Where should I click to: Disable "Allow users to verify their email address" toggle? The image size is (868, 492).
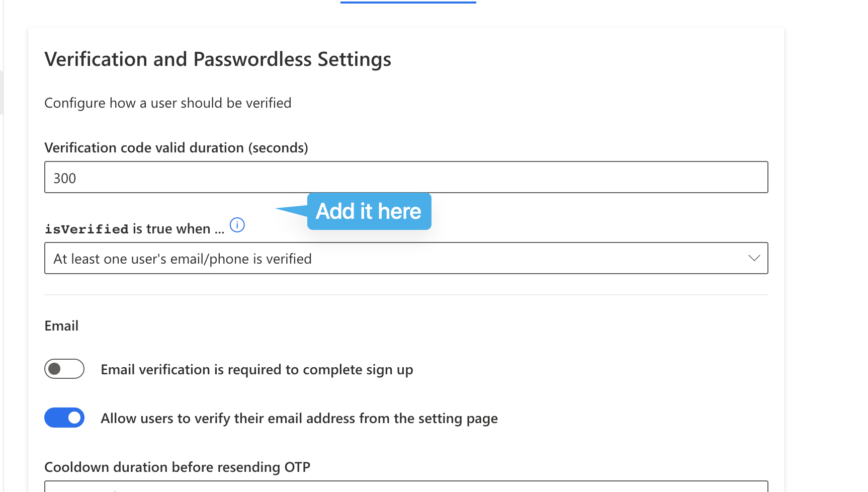[x=64, y=418]
